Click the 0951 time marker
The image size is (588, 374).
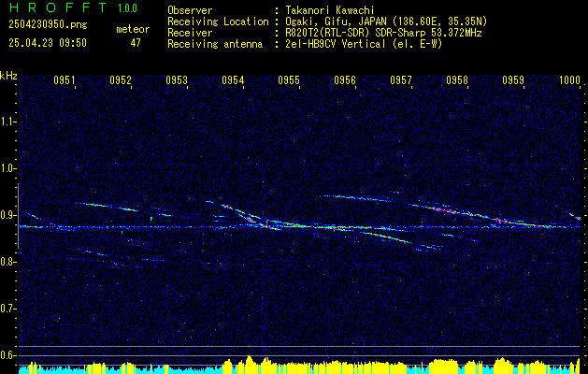[x=65, y=79]
